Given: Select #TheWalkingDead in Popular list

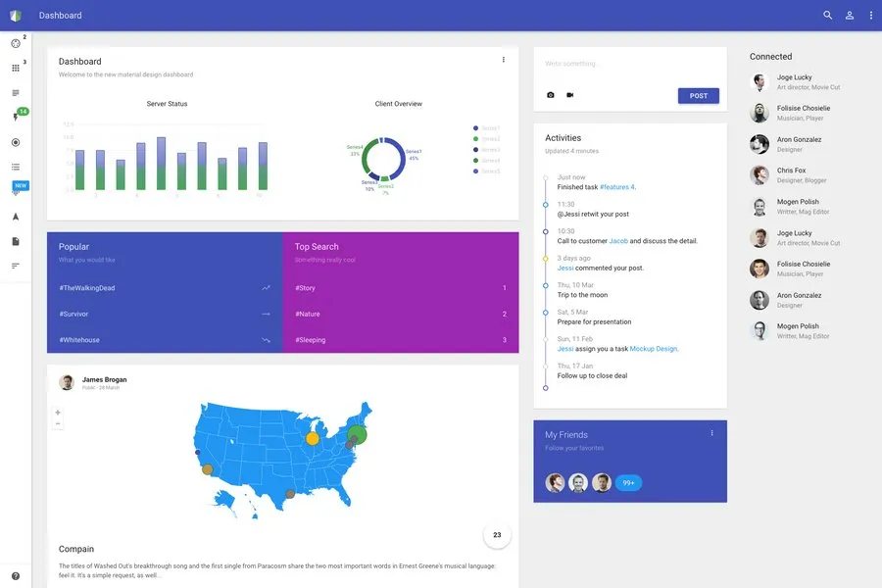Looking at the screenshot, I should 87,288.
